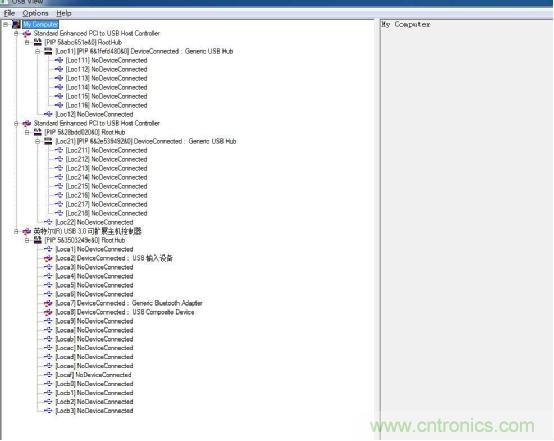
Task: Collapse the My Computer root node
Action: click(6, 24)
